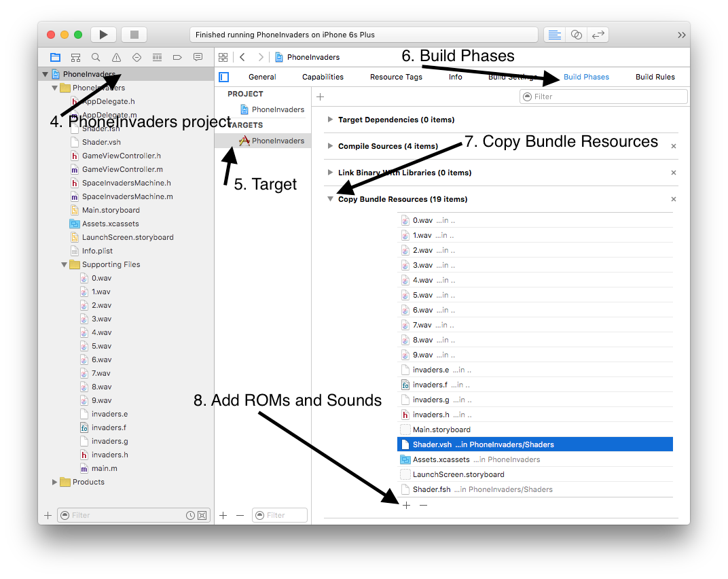Image resolution: width=728 pixels, height=579 pixels.
Task: Toggle the project and targets list sidebar
Action: pos(224,77)
